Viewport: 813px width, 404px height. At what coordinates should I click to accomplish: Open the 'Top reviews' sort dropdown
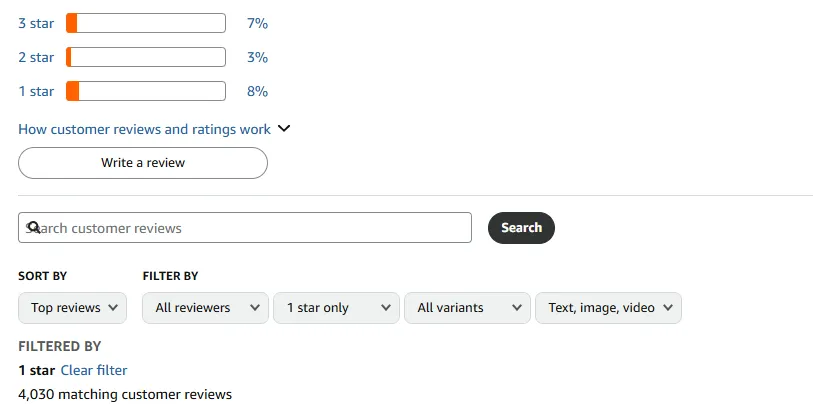click(x=73, y=308)
